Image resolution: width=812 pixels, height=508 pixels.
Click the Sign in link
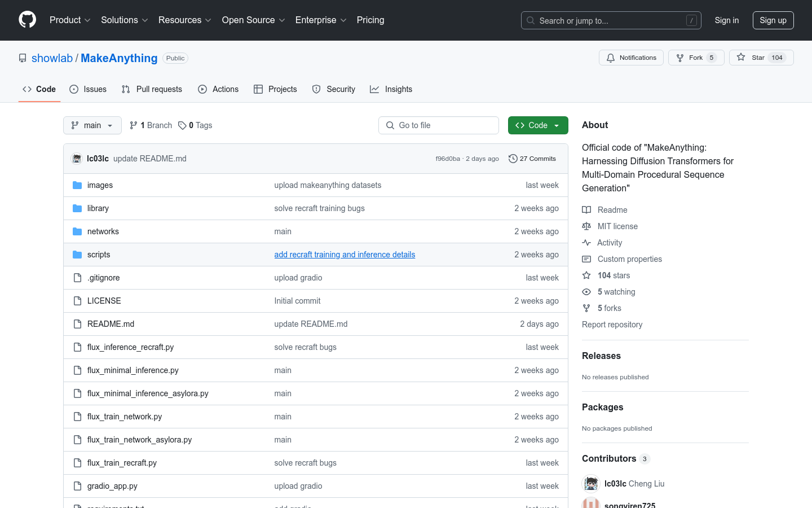pyautogui.click(x=727, y=20)
